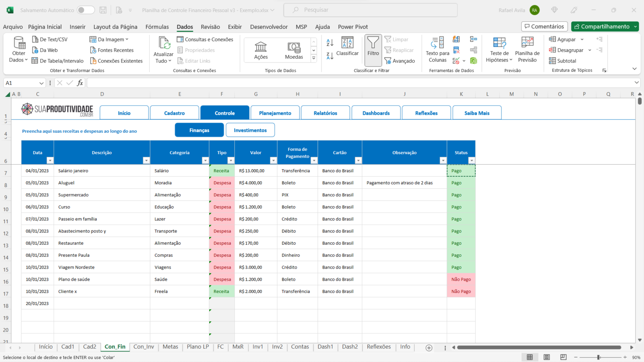The width and height of the screenshot is (644, 362).
Task: Select the Ações data type
Action: [x=261, y=50]
